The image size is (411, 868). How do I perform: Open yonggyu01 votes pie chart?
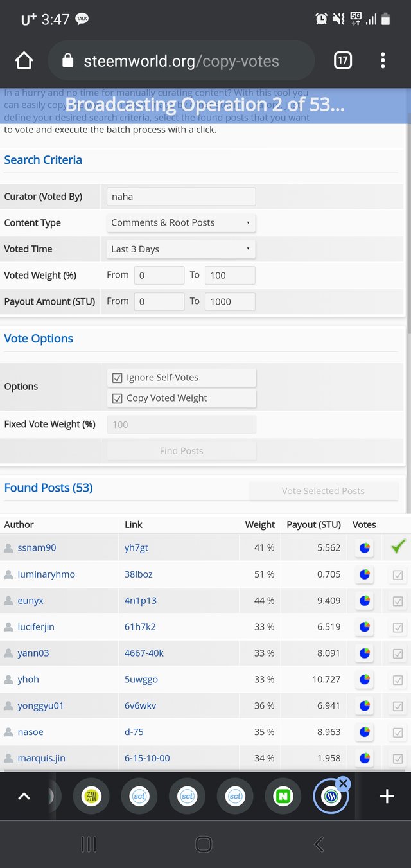(x=365, y=706)
